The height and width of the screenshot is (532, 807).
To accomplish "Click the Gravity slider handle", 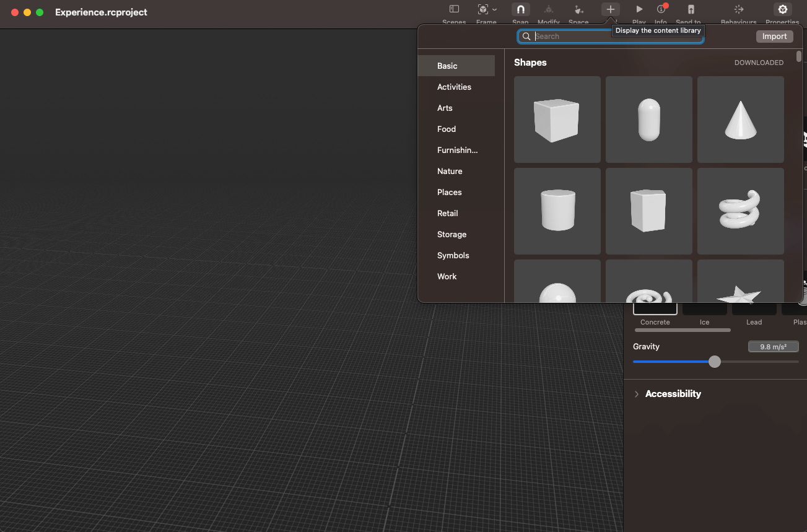I will pos(715,362).
